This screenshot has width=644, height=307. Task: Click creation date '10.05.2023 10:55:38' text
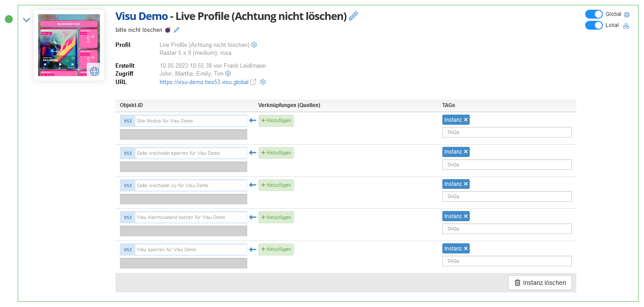[186, 65]
